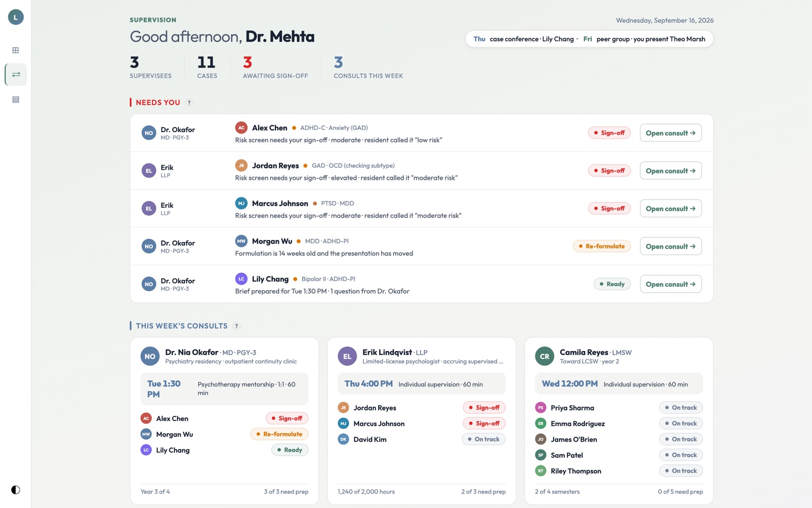The height and width of the screenshot is (508, 812).
Task: Select the Tue 1:30 PM psychotherapy mentorship slot
Action: click(x=224, y=389)
